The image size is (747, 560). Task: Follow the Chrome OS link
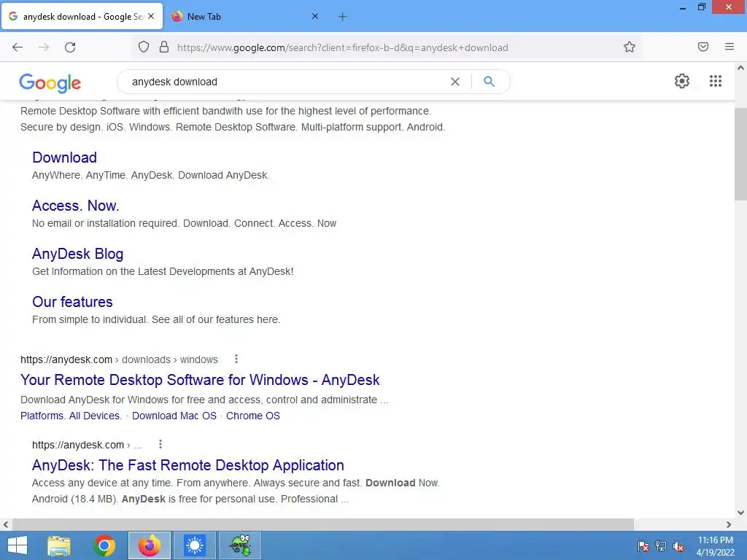point(253,416)
